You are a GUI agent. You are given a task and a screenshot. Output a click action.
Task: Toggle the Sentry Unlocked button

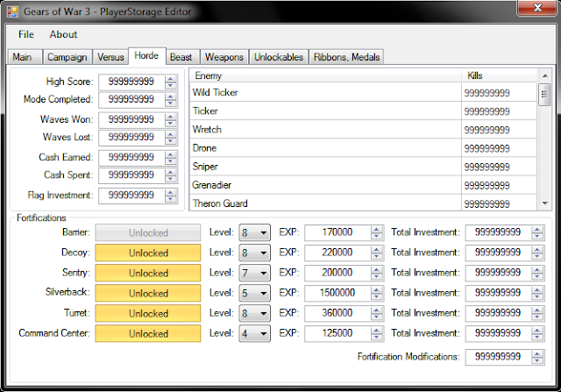coord(148,273)
